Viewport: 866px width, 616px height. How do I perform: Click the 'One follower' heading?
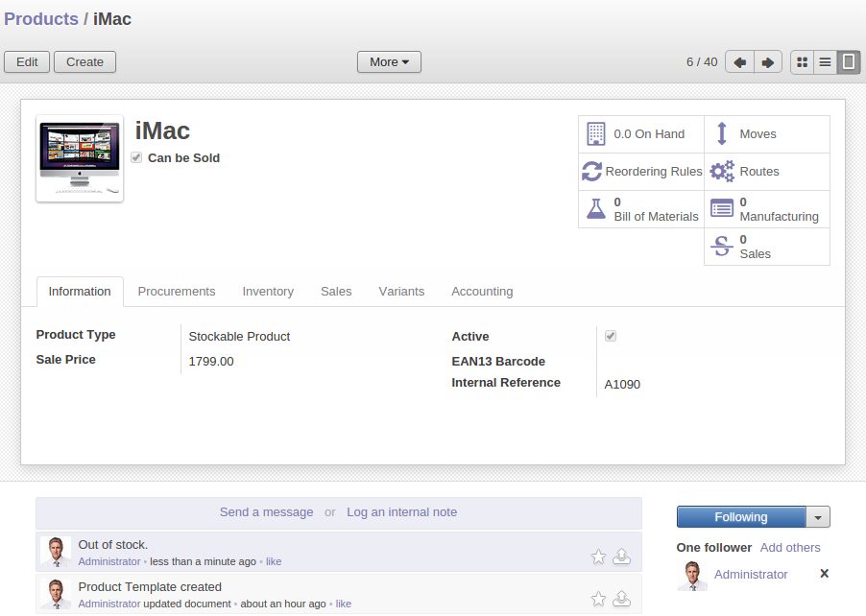tap(714, 548)
